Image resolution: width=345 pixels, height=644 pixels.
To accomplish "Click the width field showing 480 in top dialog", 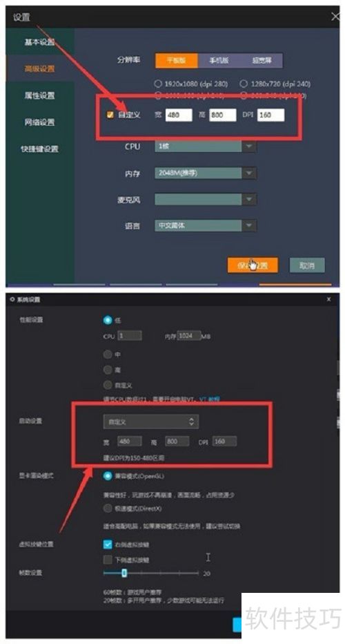I will click(179, 115).
